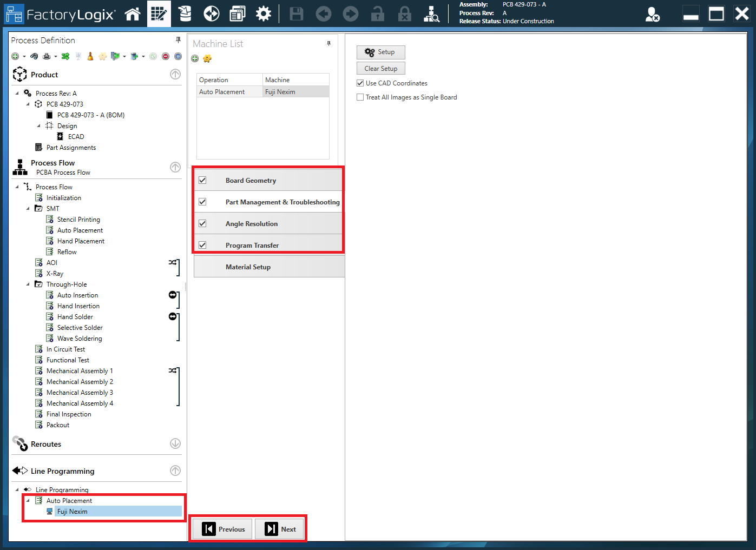Select the Material Setup step
Image resolution: width=756 pixels, height=550 pixels.
pyautogui.click(x=248, y=267)
